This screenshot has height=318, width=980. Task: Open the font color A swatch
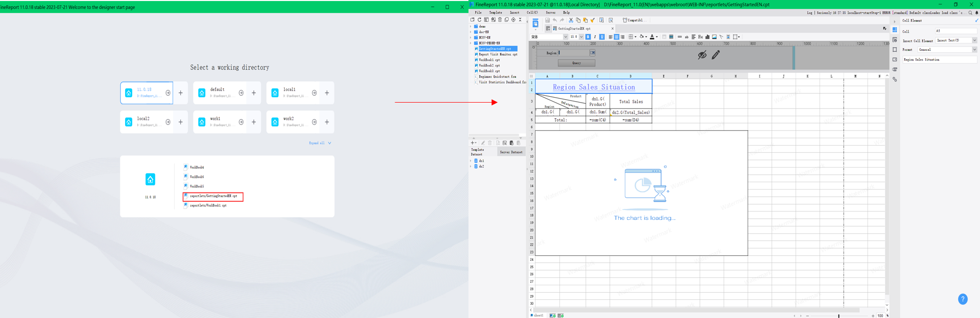pos(652,37)
